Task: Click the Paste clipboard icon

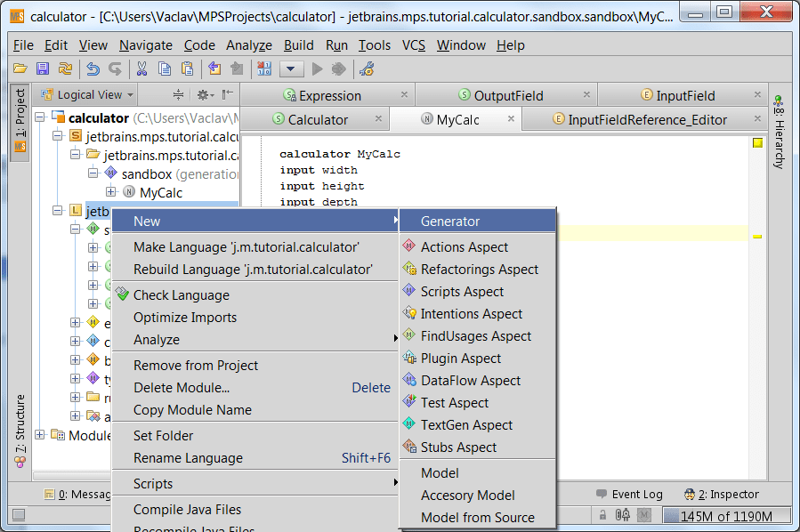Action: 187,69
